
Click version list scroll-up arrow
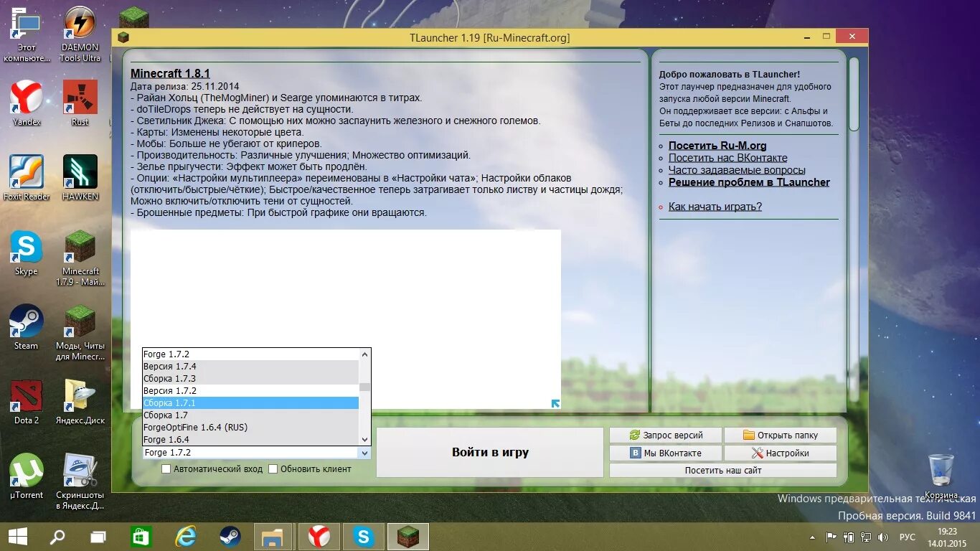(364, 354)
